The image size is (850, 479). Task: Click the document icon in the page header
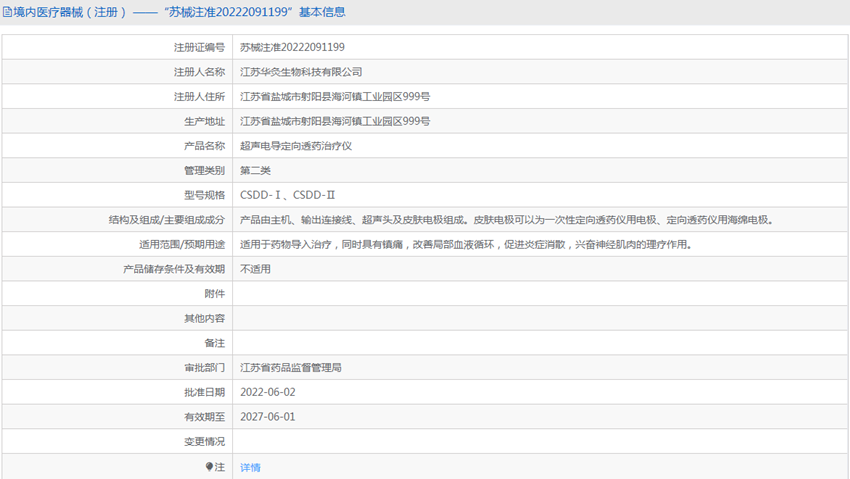tap(7, 12)
